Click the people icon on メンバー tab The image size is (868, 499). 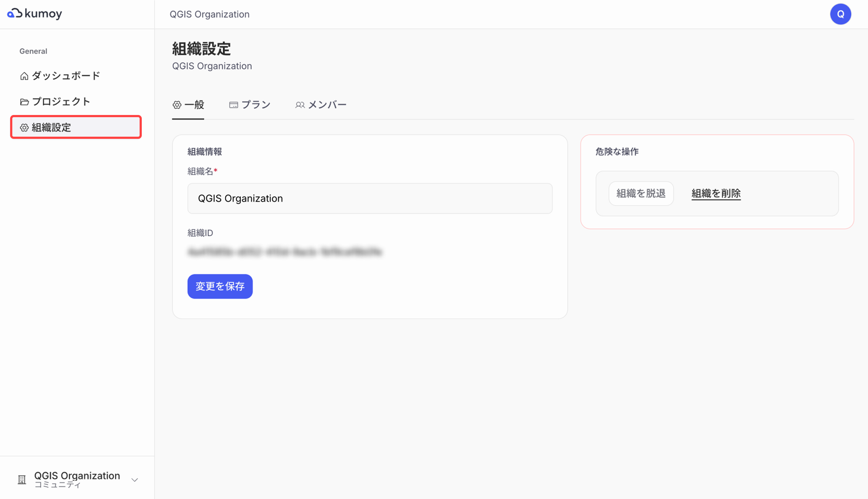coord(300,105)
